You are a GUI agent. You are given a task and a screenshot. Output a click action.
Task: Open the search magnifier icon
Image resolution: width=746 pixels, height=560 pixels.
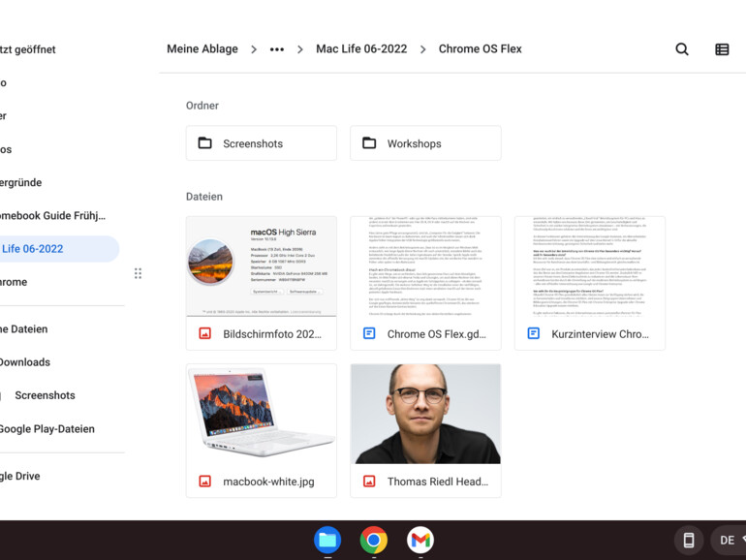(682, 49)
